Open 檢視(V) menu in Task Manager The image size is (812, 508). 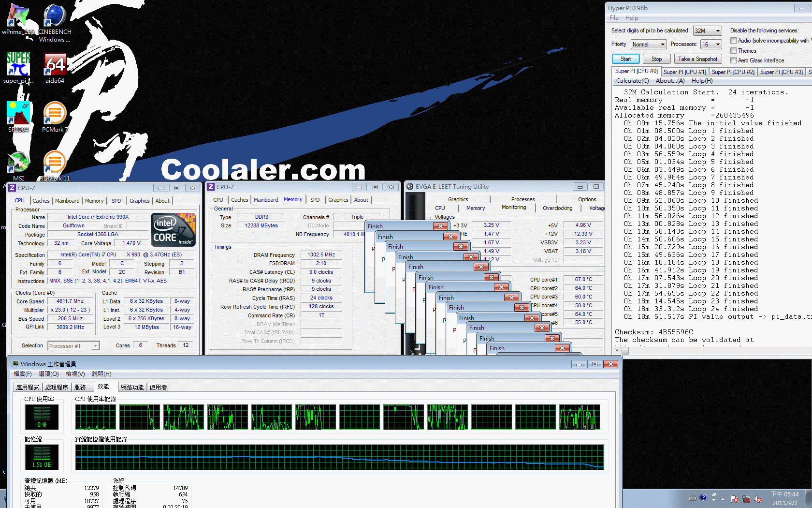point(75,374)
